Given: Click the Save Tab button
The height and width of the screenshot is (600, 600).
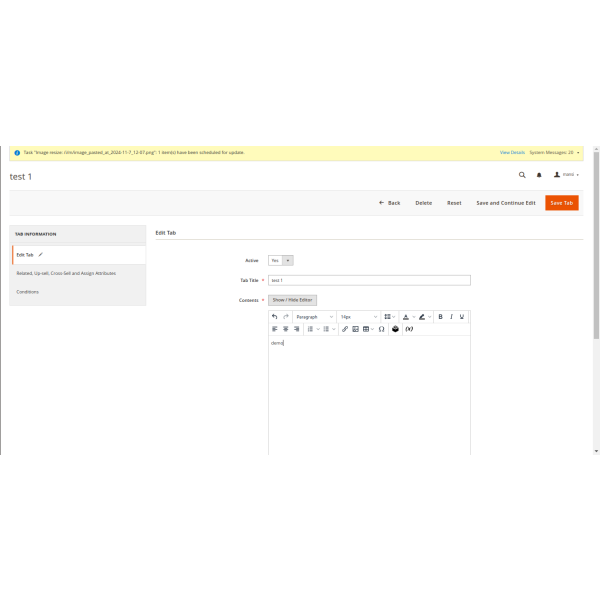Looking at the screenshot, I should [561, 203].
